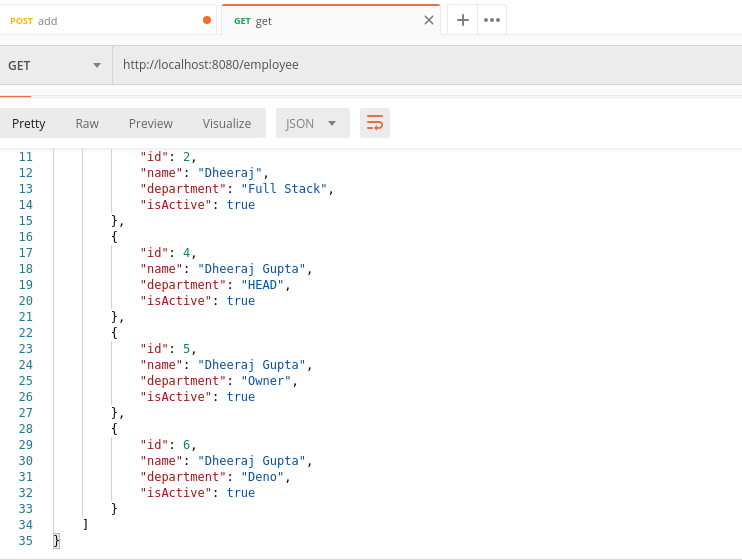The width and height of the screenshot is (742, 560).
Task: Click the orange unsaved dot on add tab
Action: [x=207, y=20]
